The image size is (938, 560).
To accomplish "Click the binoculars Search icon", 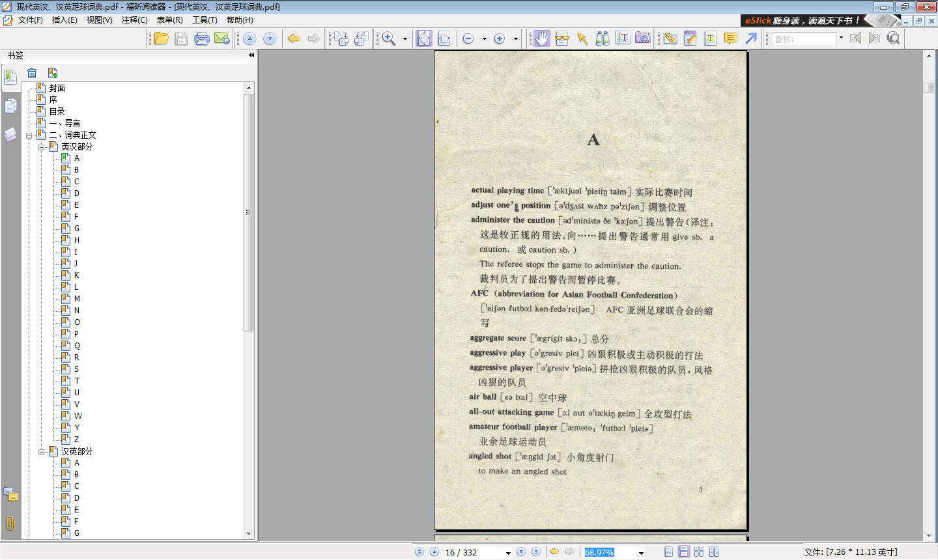I will (603, 38).
